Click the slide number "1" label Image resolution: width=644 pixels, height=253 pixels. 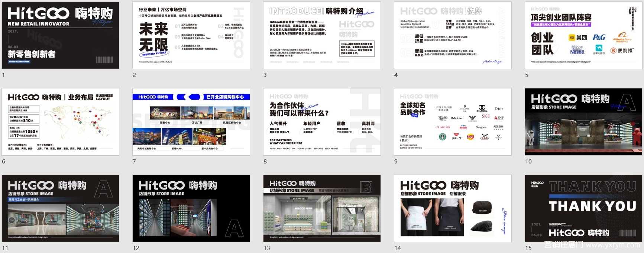click(x=4, y=75)
